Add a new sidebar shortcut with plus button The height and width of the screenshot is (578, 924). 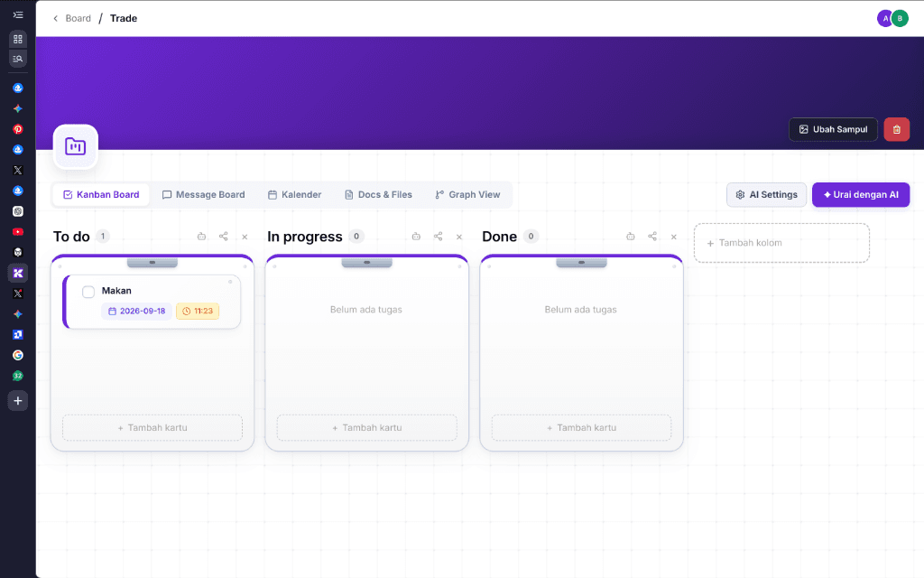point(18,401)
